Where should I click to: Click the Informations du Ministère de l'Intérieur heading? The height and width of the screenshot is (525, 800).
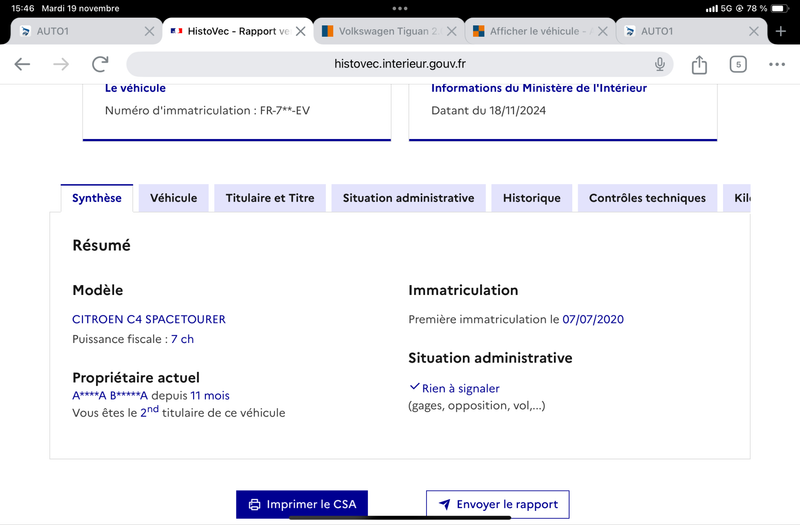pos(539,88)
